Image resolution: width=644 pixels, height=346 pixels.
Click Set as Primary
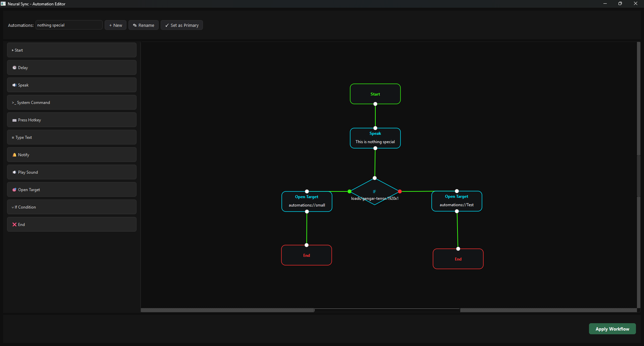coord(182,25)
